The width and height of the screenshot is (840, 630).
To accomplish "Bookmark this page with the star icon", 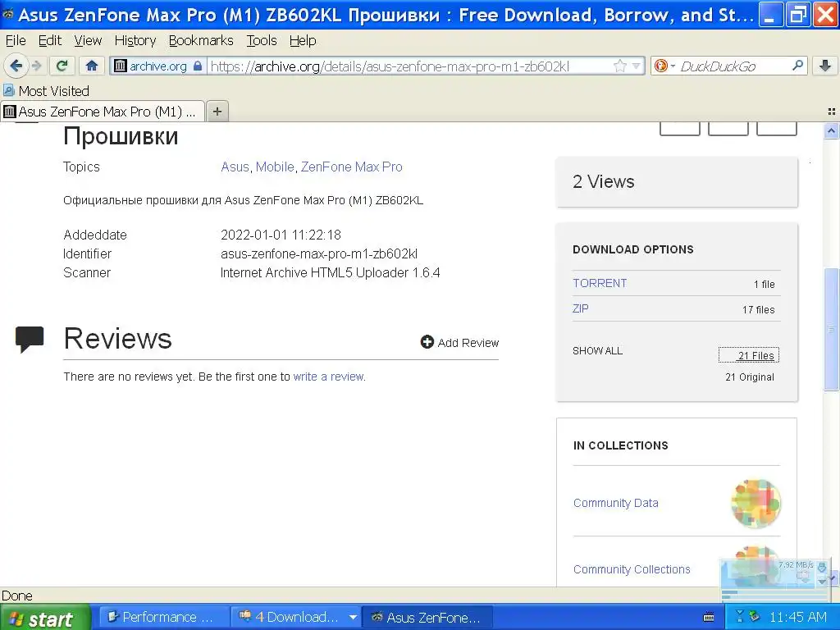I will pyautogui.click(x=620, y=66).
